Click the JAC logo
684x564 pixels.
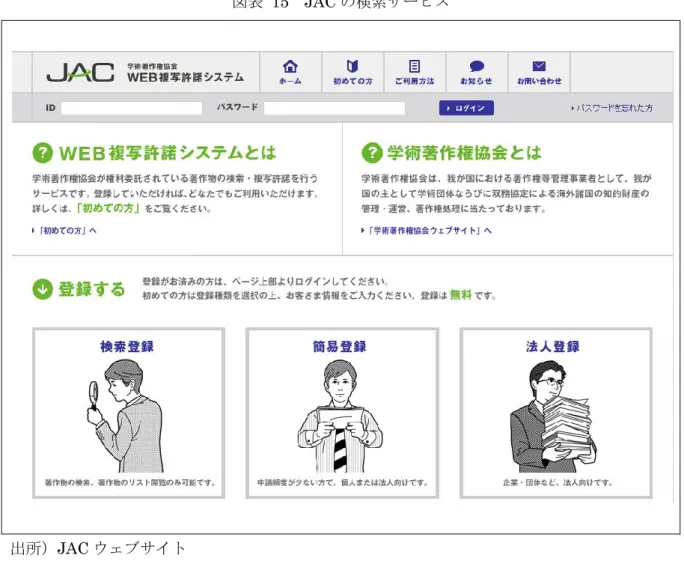(81, 72)
